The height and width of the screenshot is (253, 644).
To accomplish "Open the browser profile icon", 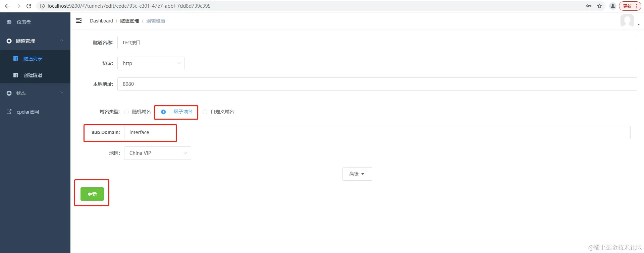I will click(613, 6).
